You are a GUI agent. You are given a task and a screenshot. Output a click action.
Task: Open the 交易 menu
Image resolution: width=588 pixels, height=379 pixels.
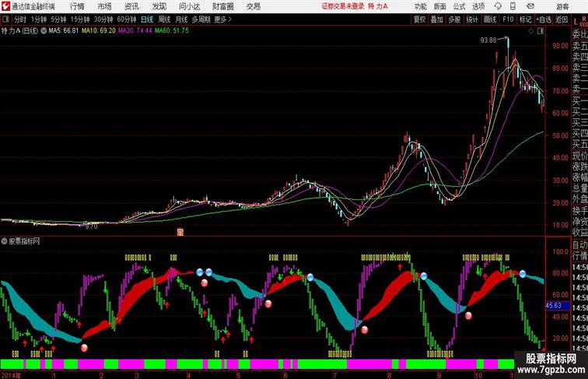(254, 6)
